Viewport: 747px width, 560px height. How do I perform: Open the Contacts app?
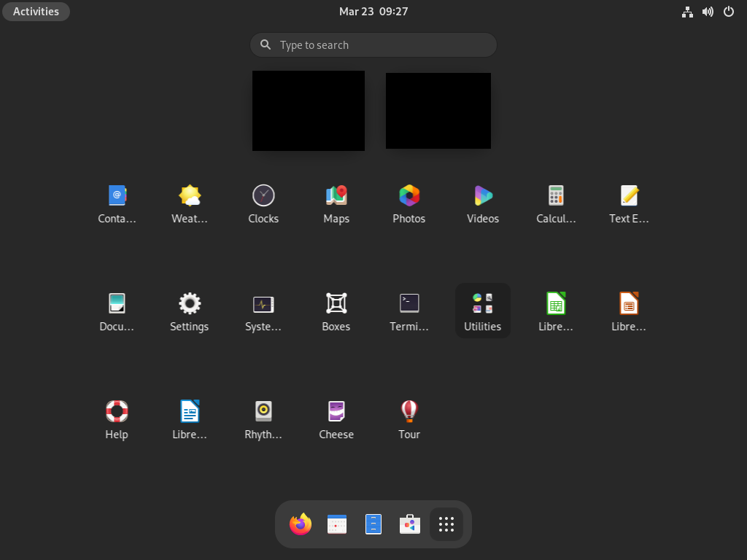[117, 204]
